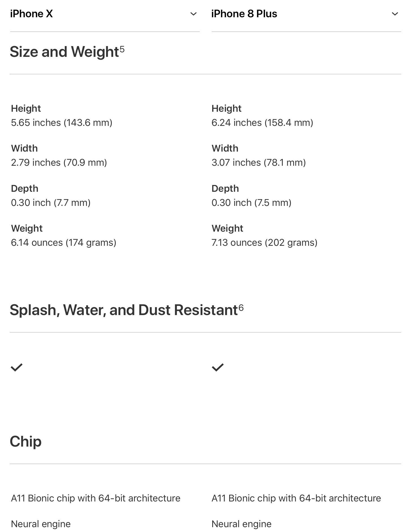Click iPhone 8 Plus water resistance checkmark
This screenshot has height=532, width=408.
[218, 367]
